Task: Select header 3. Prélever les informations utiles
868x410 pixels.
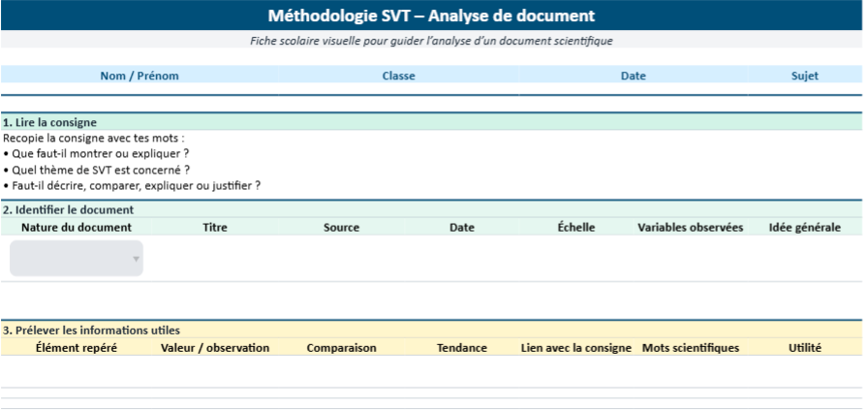Action: (x=91, y=331)
